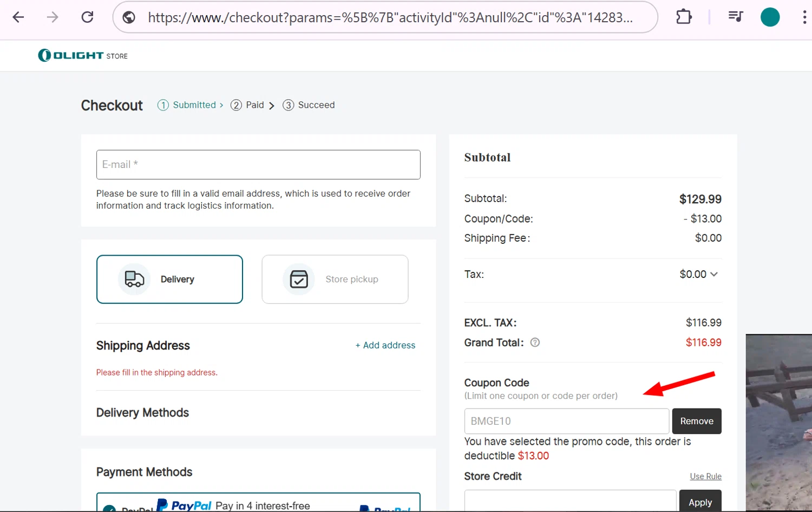Open site info globe icon in address bar
812x512 pixels.
coord(129,17)
